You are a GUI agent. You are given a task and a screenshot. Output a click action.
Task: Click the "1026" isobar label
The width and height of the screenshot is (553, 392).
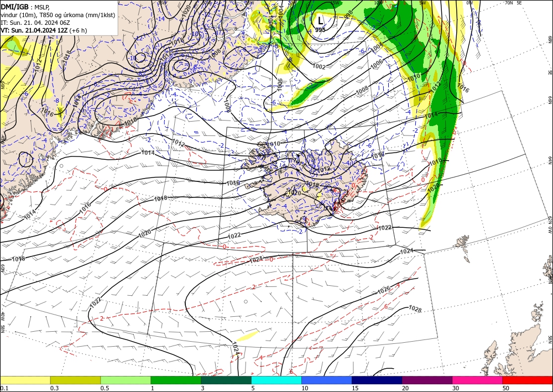pos(384,290)
